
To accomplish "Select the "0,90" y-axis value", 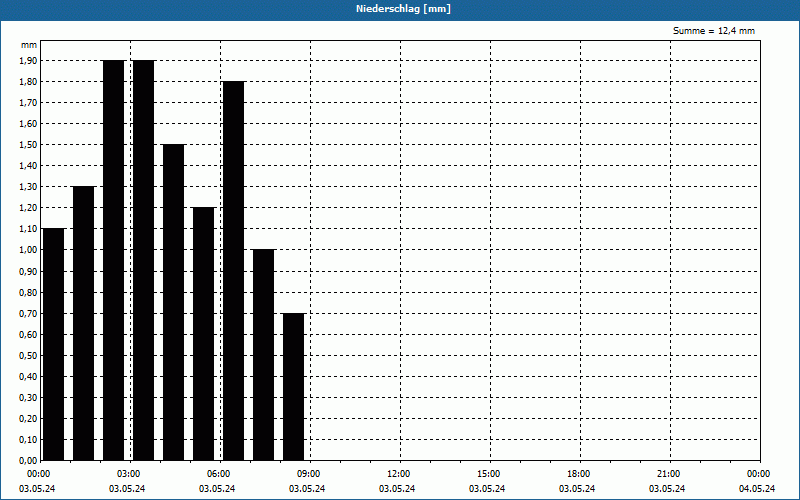I will pyautogui.click(x=28, y=271).
